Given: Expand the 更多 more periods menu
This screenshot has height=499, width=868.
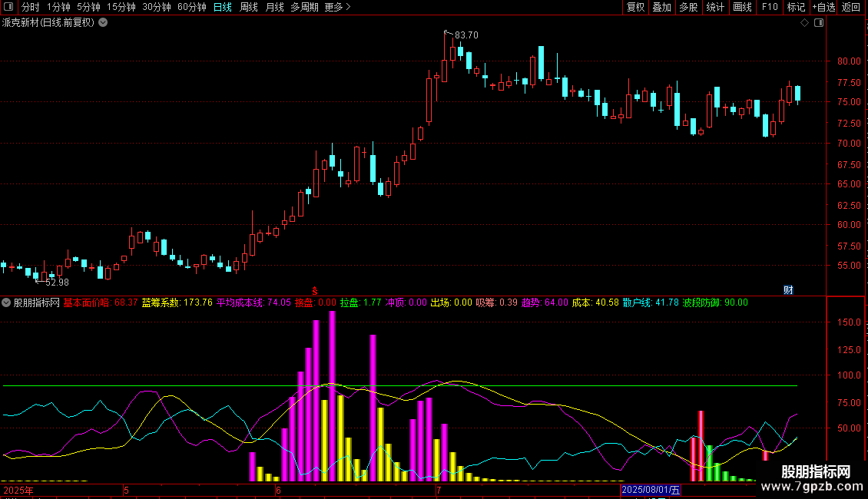Looking at the screenshot, I should coord(337,7).
